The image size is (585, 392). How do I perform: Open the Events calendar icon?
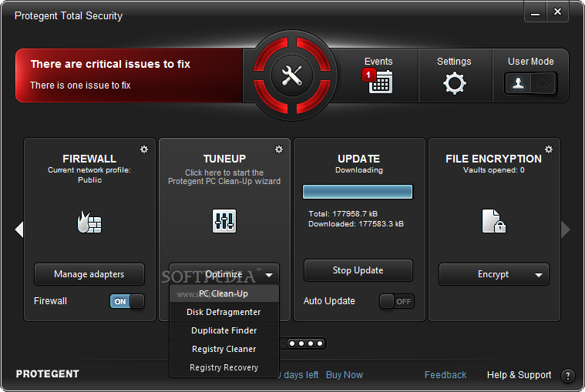381,82
